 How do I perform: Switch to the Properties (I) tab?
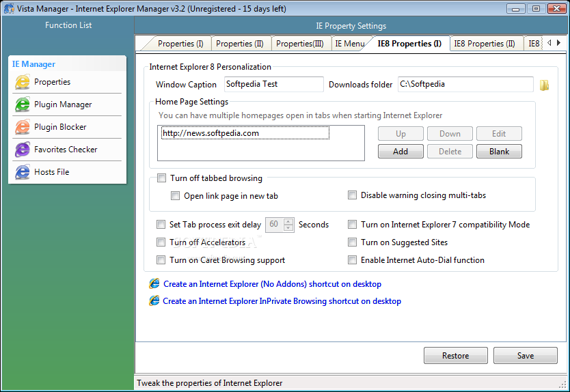click(180, 44)
